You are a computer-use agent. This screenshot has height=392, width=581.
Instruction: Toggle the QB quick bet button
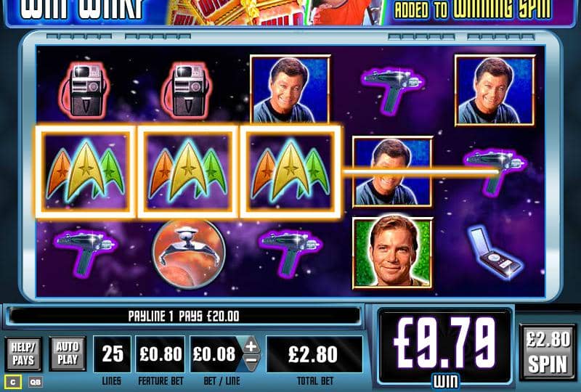[35, 382]
